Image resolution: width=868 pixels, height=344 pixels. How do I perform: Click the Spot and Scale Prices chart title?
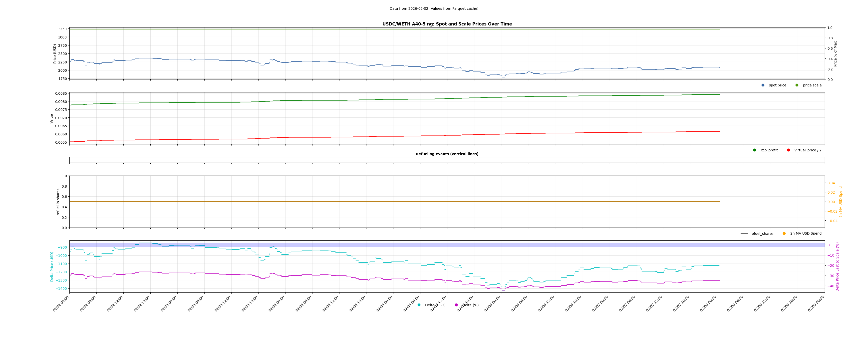point(447,24)
